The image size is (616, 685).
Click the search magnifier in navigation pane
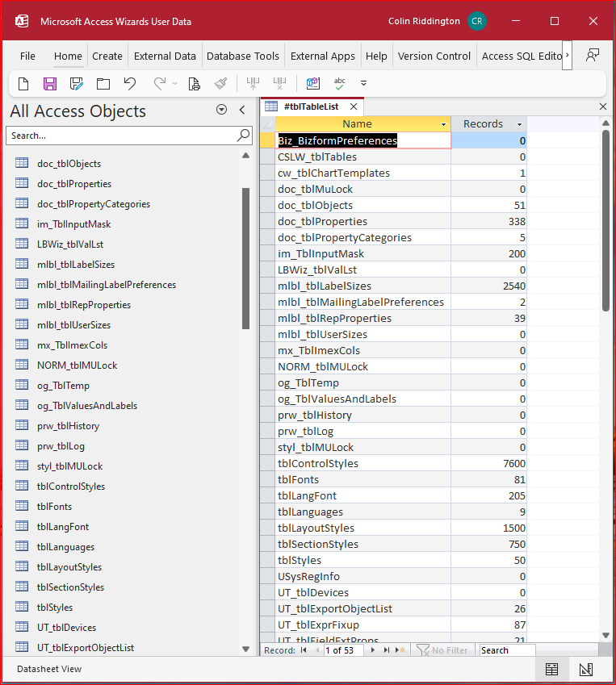pyautogui.click(x=244, y=135)
